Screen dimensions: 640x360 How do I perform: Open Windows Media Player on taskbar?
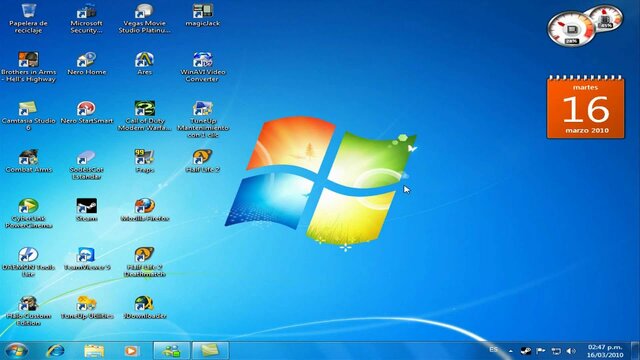pyautogui.click(x=131, y=351)
